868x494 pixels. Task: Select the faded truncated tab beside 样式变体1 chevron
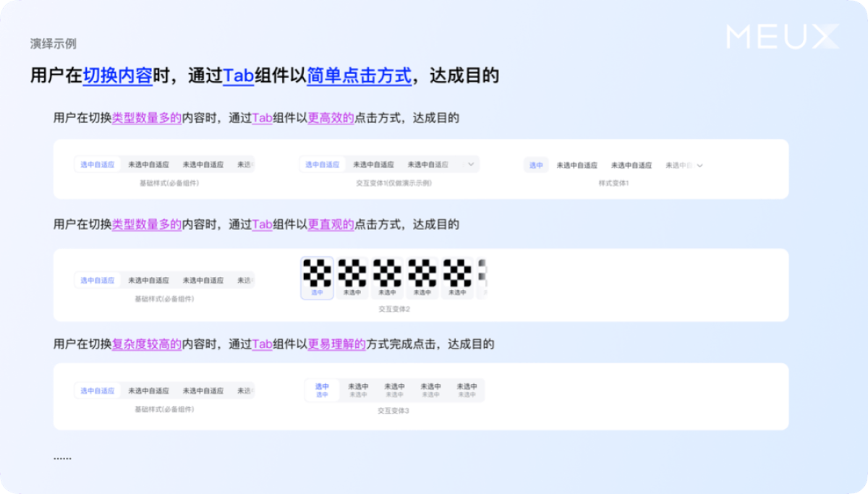coord(678,165)
